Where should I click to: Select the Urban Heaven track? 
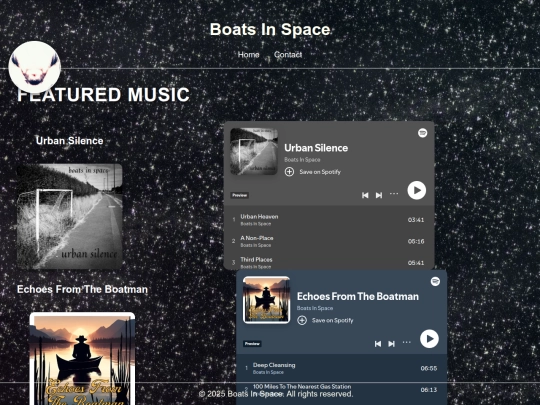click(329, 220)
